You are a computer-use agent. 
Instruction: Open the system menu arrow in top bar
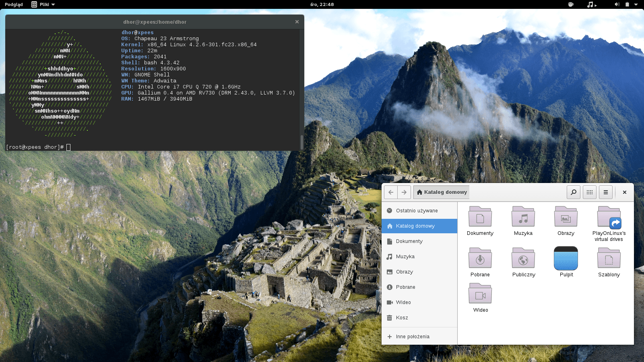coord(636,4)
